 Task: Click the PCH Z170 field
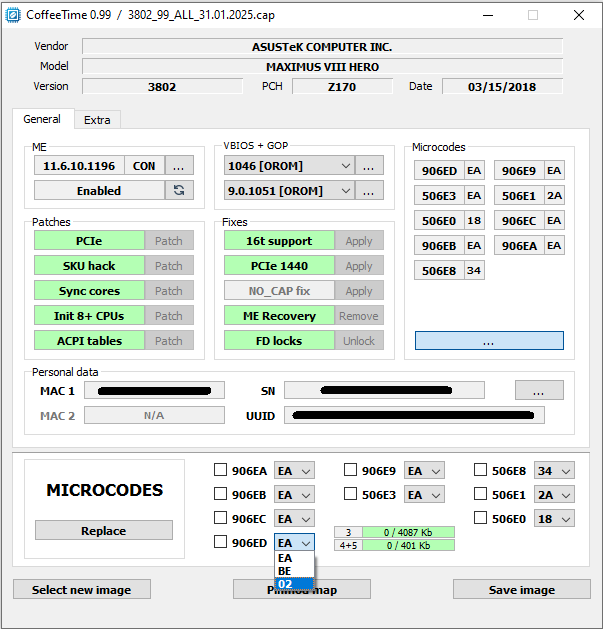(x=342, y=86)
